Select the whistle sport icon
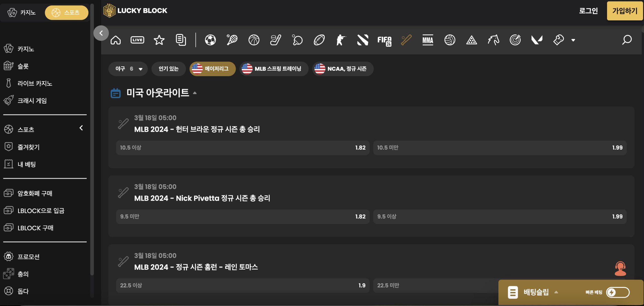The image size is (644, 306). point(559,40)
